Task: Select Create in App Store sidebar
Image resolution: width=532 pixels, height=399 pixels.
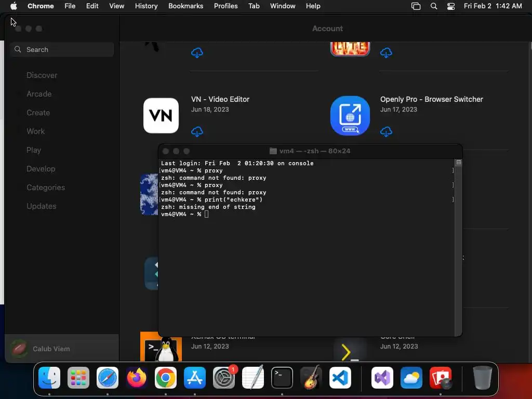Action: coord(38,113)
